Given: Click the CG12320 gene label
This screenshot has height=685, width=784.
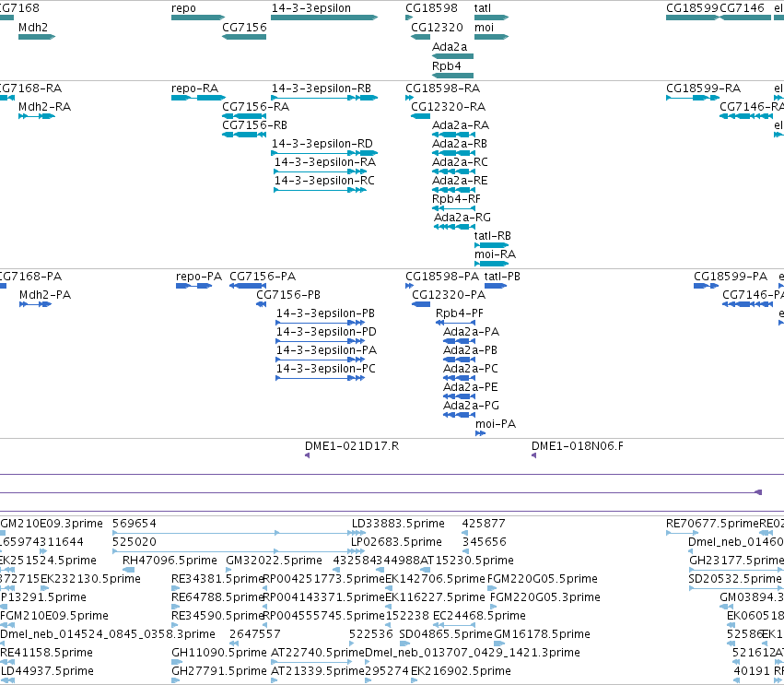Looking at the screenshot, I should [x=437, y=28].
